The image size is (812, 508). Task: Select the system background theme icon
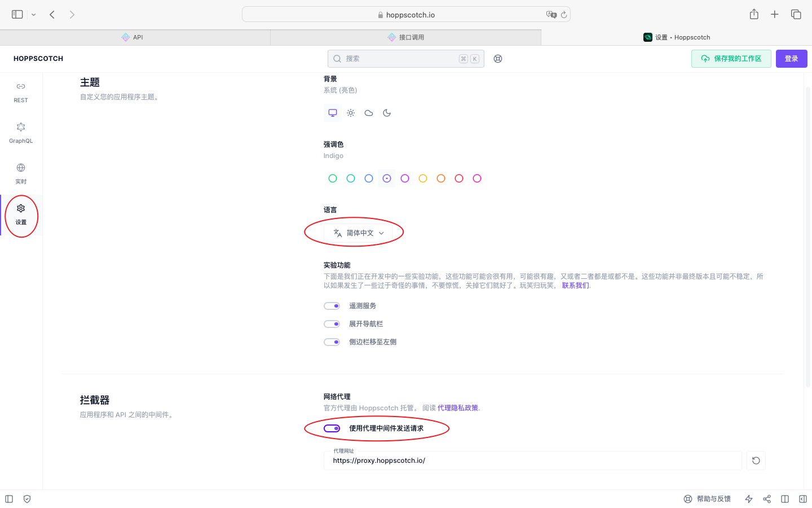tap(332, 112)
